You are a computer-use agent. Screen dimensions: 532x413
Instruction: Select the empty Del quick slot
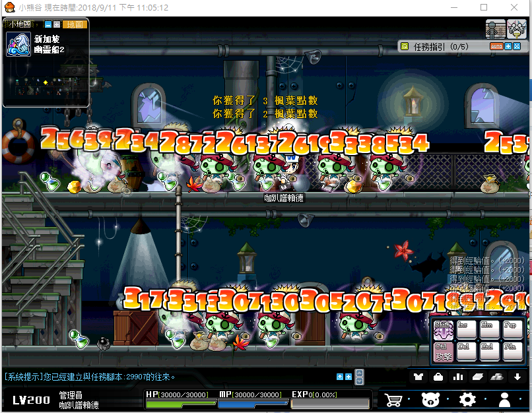tap(467, 352)
